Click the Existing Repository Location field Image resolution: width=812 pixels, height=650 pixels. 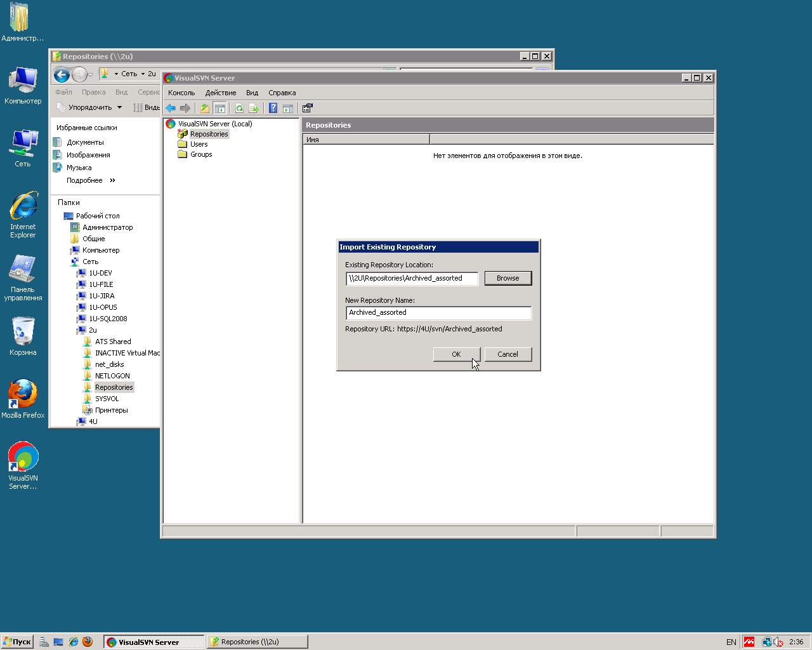click(x=412, y=278)
